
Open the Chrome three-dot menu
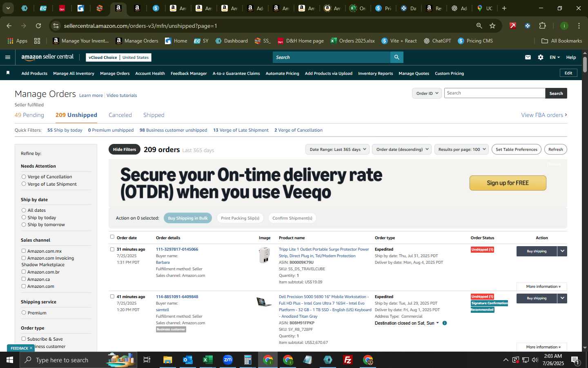click(x=579, y=26)
